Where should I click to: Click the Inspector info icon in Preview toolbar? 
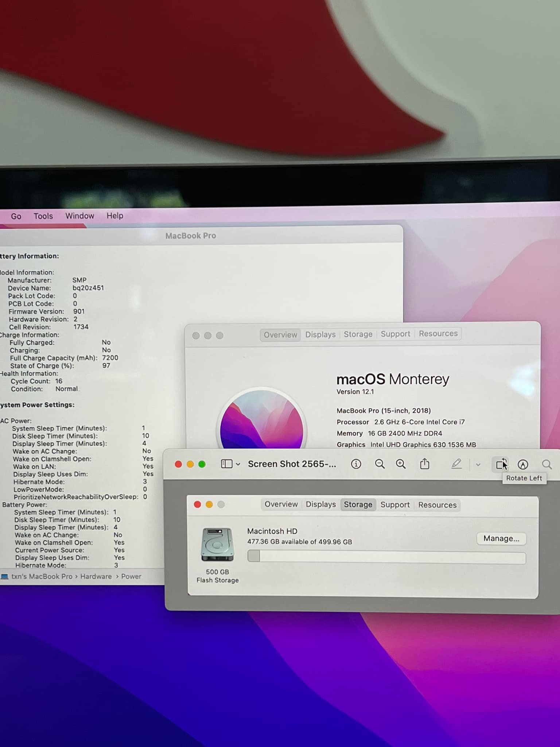356,464
